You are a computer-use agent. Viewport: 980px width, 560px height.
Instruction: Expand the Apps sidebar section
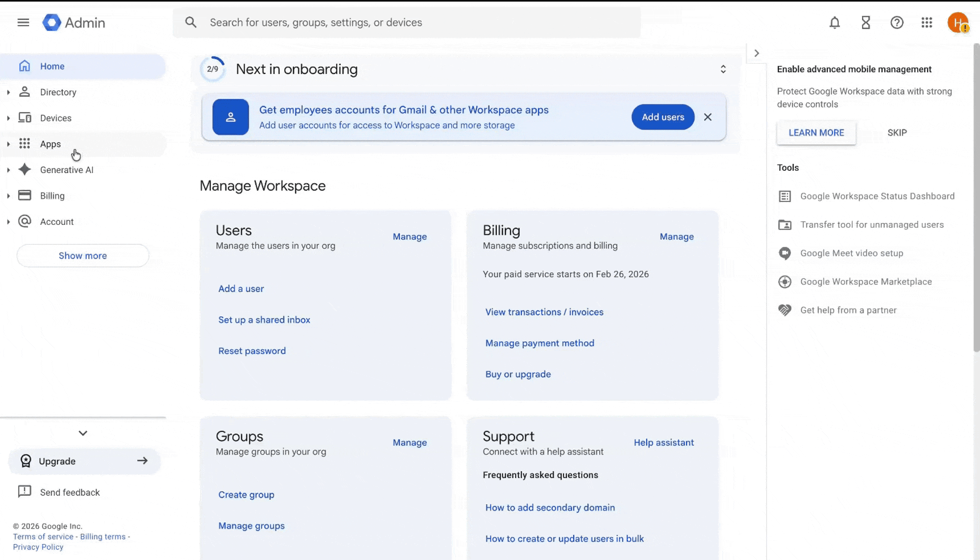click(x=8, y=144)
